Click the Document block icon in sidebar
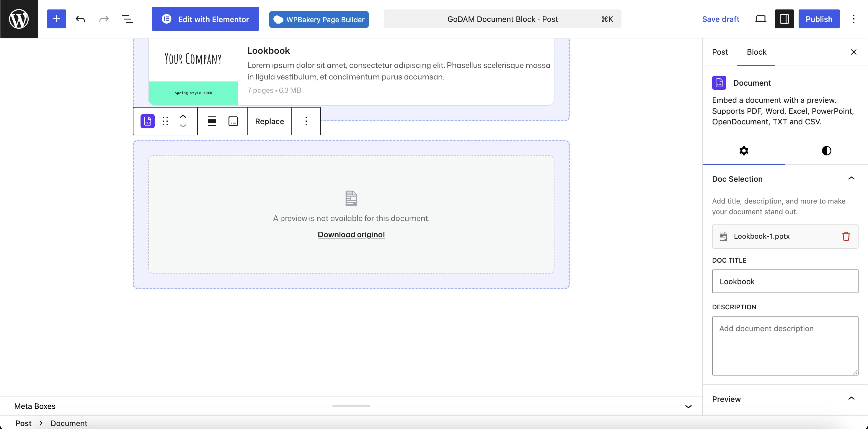 [x=719, y=83]
